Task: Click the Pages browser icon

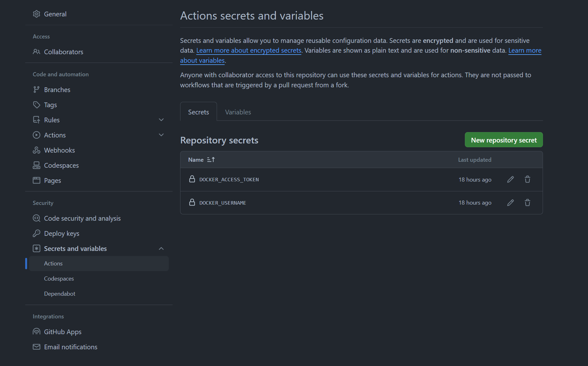Action: click(37, 180)
